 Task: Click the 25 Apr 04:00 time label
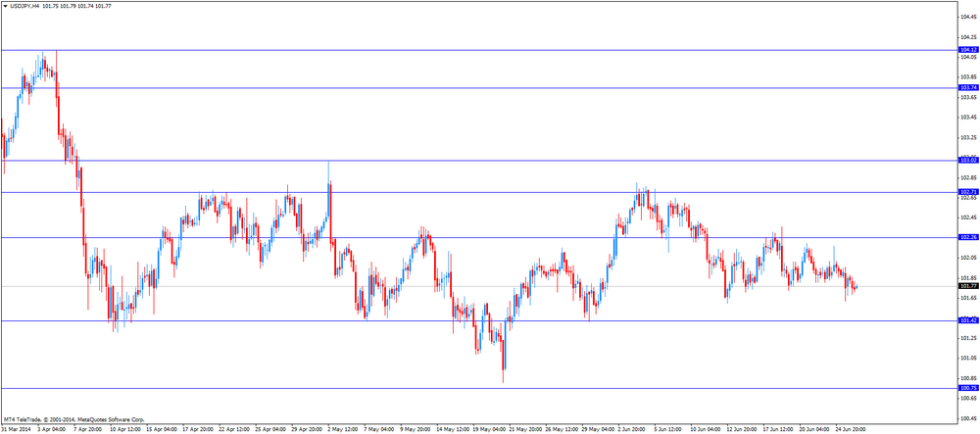tap(269, 430)
